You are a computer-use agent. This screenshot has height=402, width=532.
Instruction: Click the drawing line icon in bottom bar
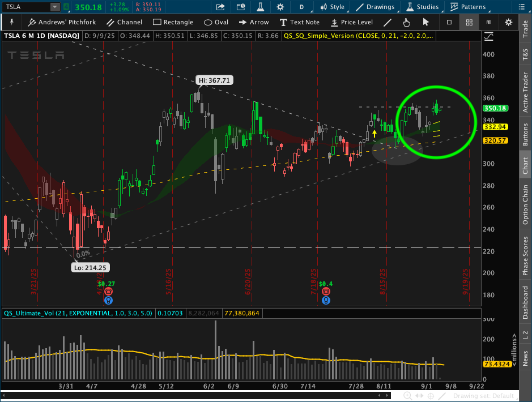(x=442, y=396)
